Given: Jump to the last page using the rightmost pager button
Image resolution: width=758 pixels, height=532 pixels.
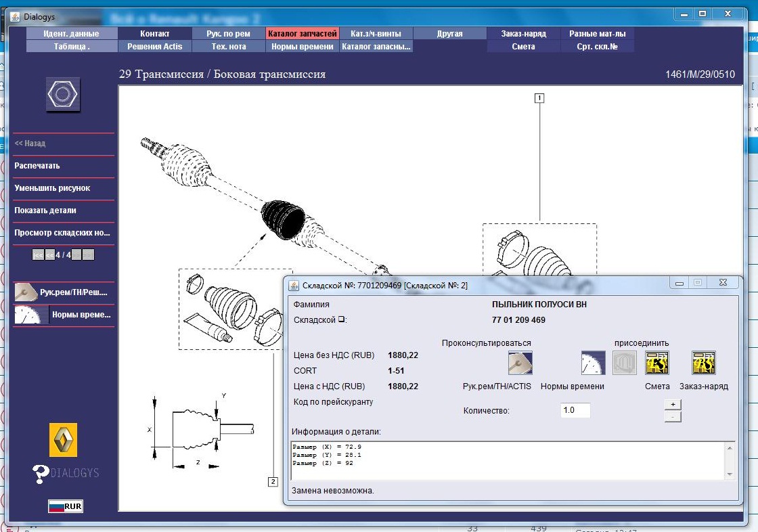Looking at the screenshot, I should (x=88, y=254).
